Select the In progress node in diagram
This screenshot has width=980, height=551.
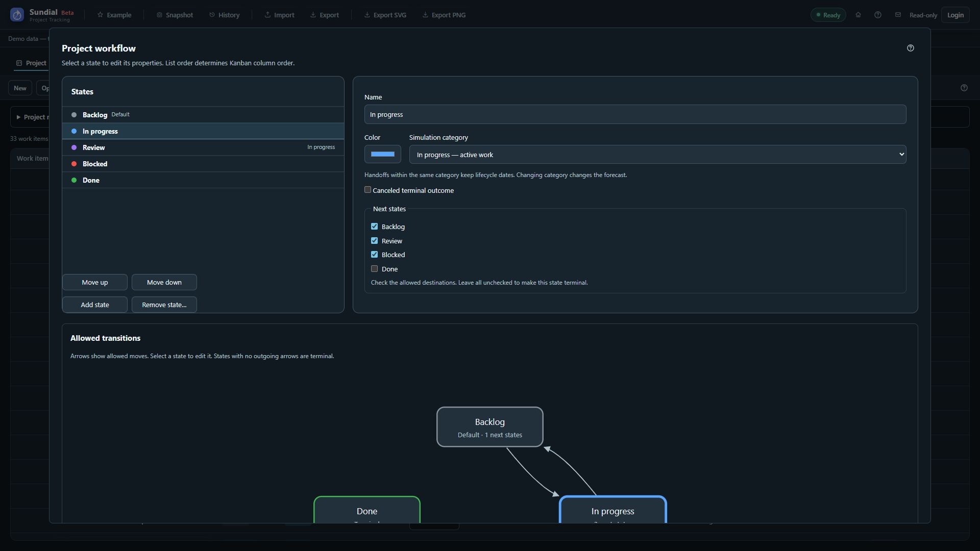(x=613, y=510)
